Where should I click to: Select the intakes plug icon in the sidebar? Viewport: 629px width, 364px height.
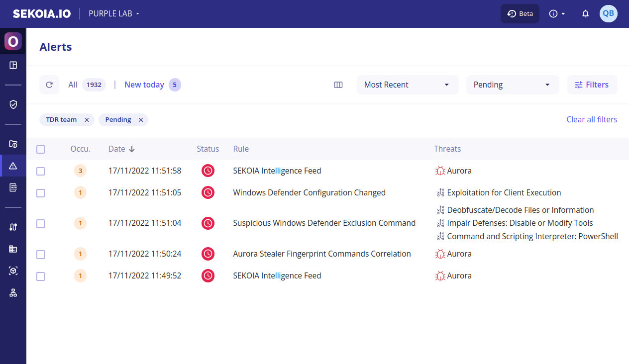(13, 226)
